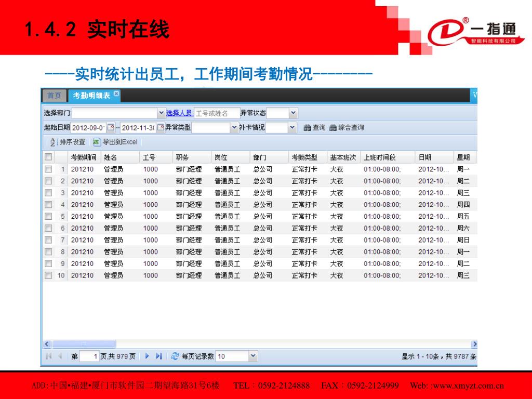Click the start date field 2012-09-0
532x399 pixels.
point(88,128)
